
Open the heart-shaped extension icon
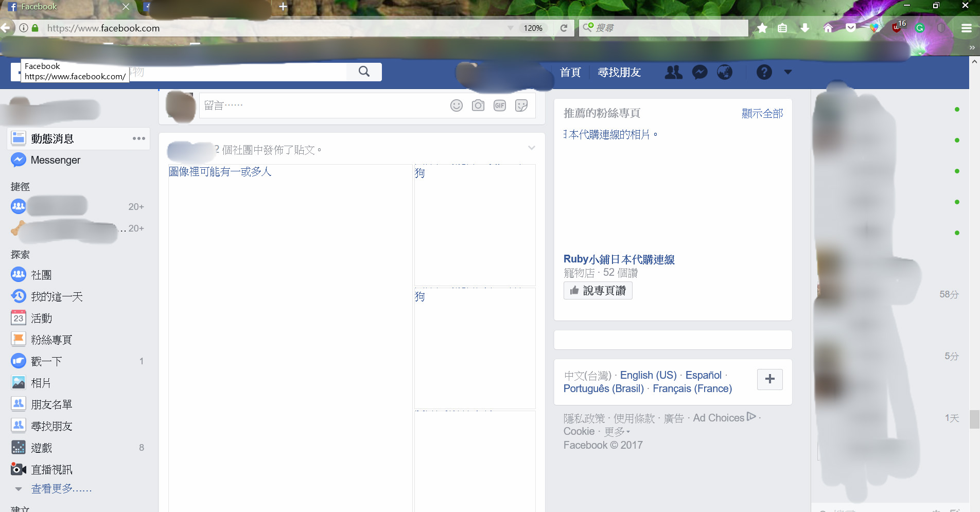point(874,28)
